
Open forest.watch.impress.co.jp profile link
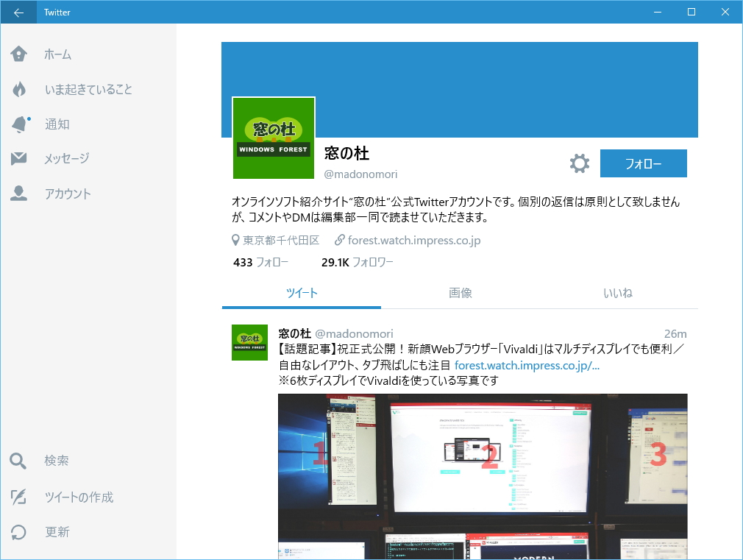[x=414, y=241]
